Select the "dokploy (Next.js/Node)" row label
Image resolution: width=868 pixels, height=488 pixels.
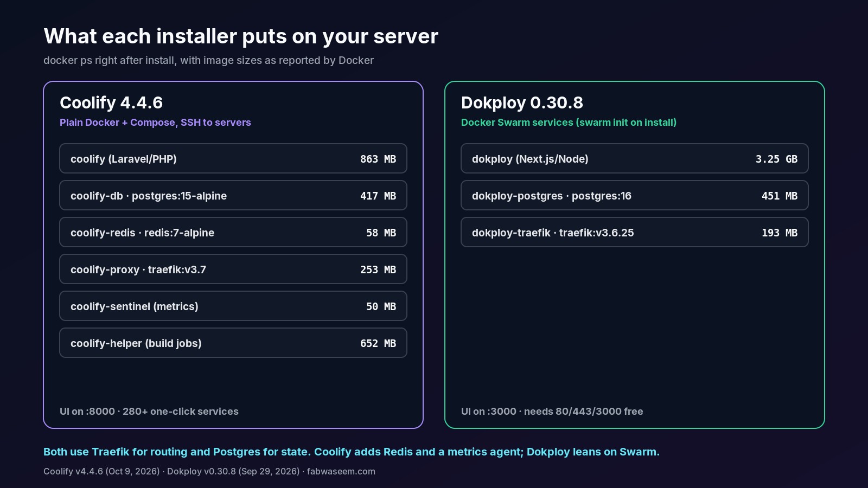pos(530,159)
